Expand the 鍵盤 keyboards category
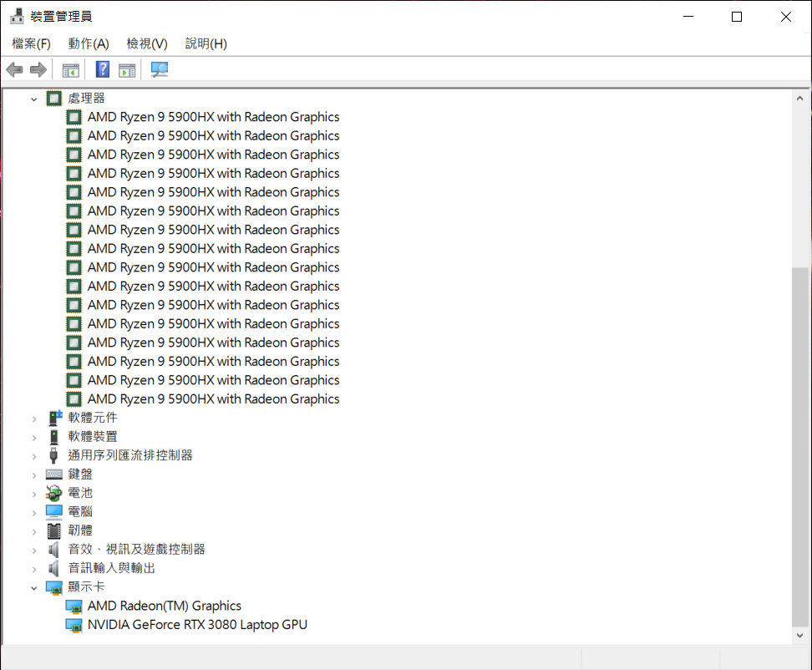Viewport: 812px width, 670px height. 34,475
